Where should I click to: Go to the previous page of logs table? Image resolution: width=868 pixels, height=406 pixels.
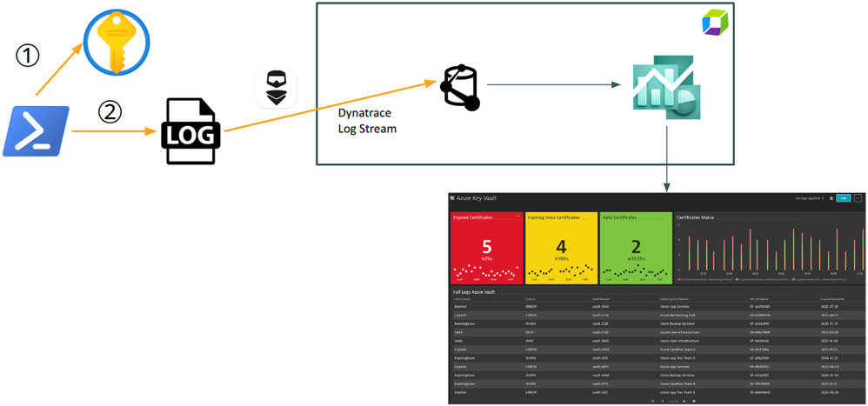pyautogui.click(x=663, y=401)
